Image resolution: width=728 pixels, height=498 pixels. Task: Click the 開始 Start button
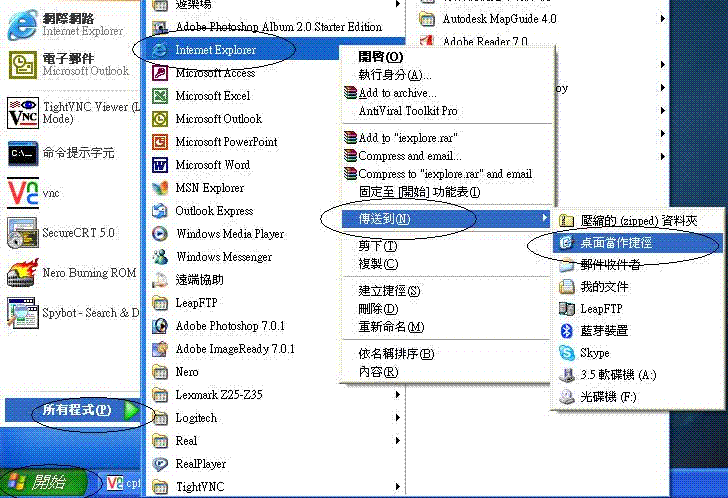point(42,482)
